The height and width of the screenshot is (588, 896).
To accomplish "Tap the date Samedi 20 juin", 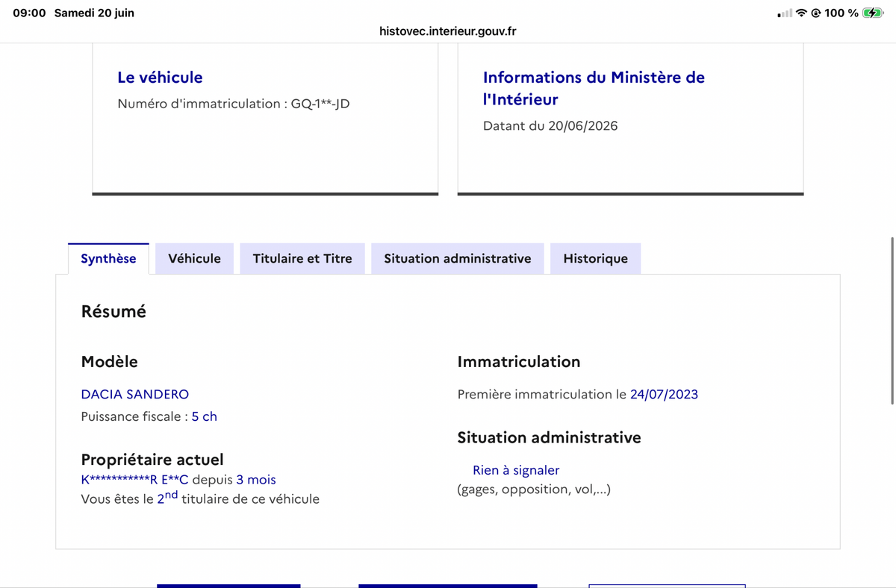I will click(94, 13).
